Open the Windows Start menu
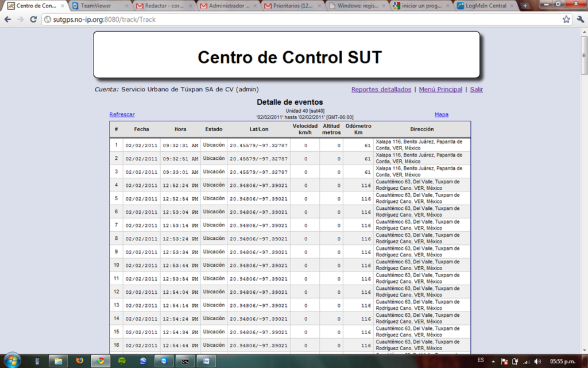 coord(12,361)
